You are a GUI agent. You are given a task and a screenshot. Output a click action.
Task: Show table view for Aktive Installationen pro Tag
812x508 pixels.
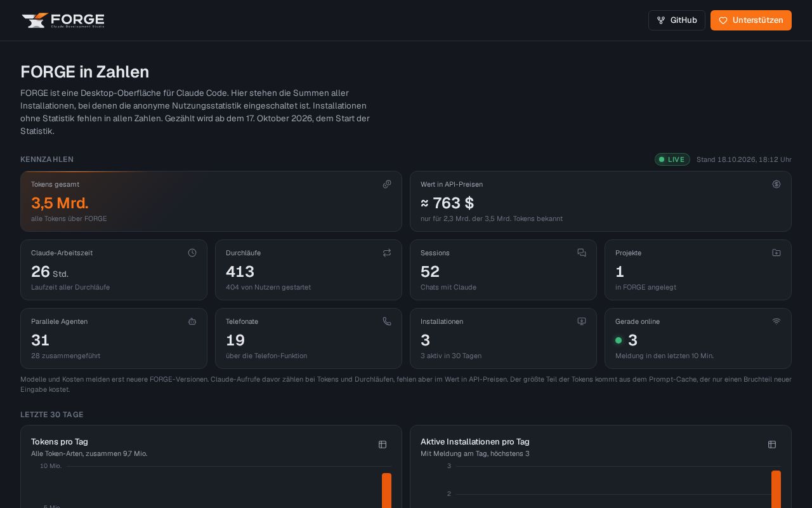click(772, 444)
